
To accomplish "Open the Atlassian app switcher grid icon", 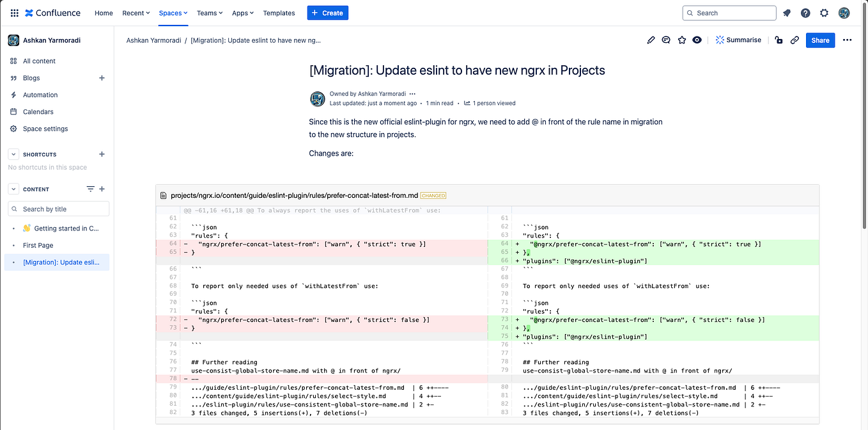I will (14, 13).
